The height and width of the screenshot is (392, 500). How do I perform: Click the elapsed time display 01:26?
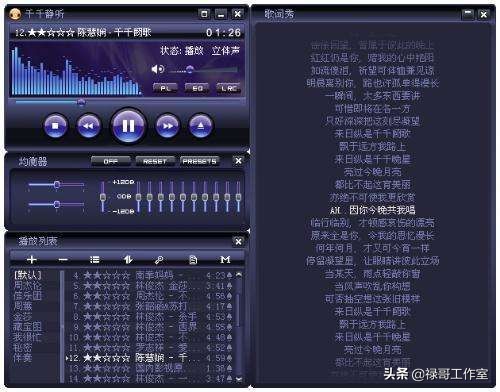(x=223, y=33)
